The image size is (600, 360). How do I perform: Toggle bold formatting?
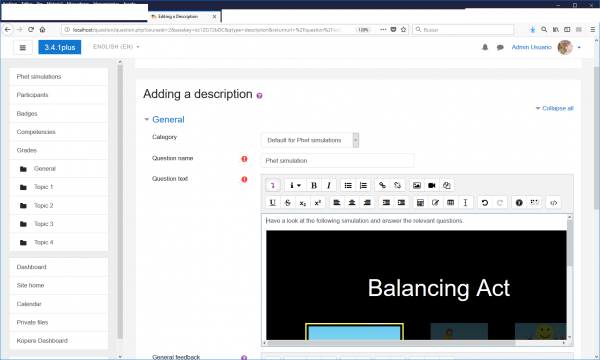pyautogui.click(x=314, y=186)
